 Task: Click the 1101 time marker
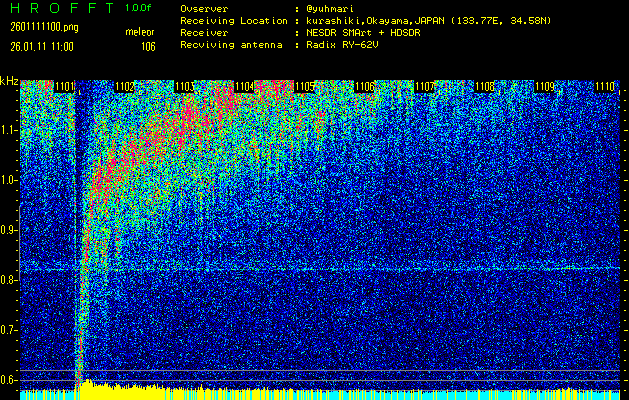tap(65, 88)
